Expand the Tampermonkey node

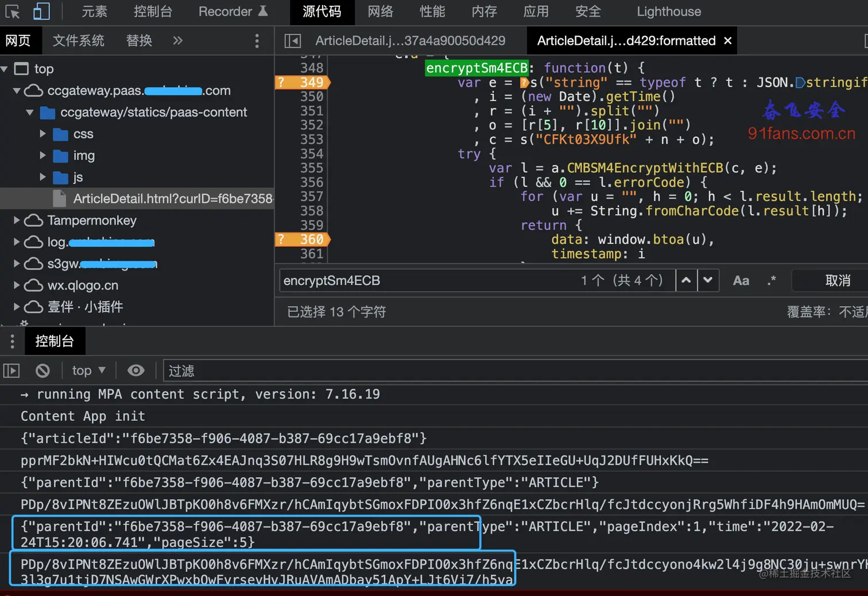tap(17, 220)
